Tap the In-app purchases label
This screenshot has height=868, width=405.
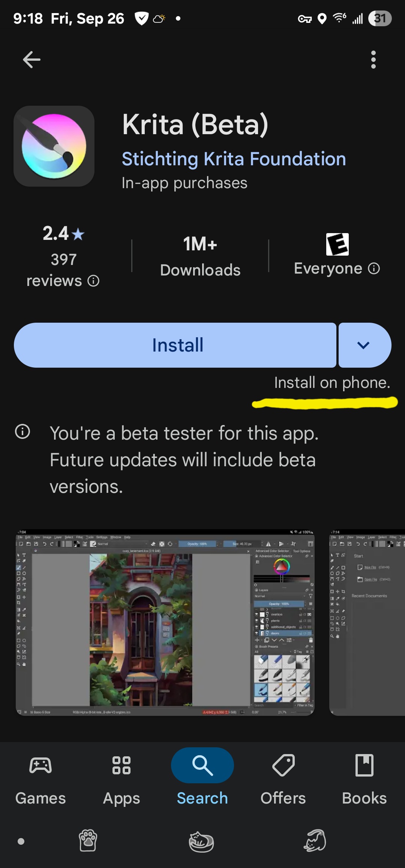(184, 183)
